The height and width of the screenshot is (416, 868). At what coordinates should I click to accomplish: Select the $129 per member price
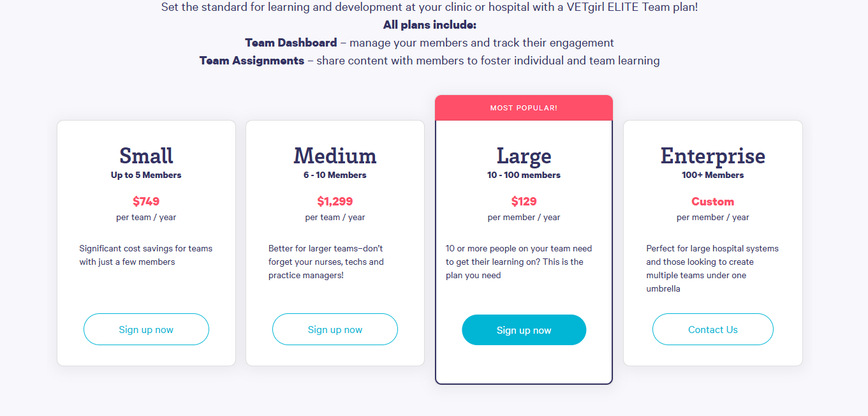coord(524,202)
